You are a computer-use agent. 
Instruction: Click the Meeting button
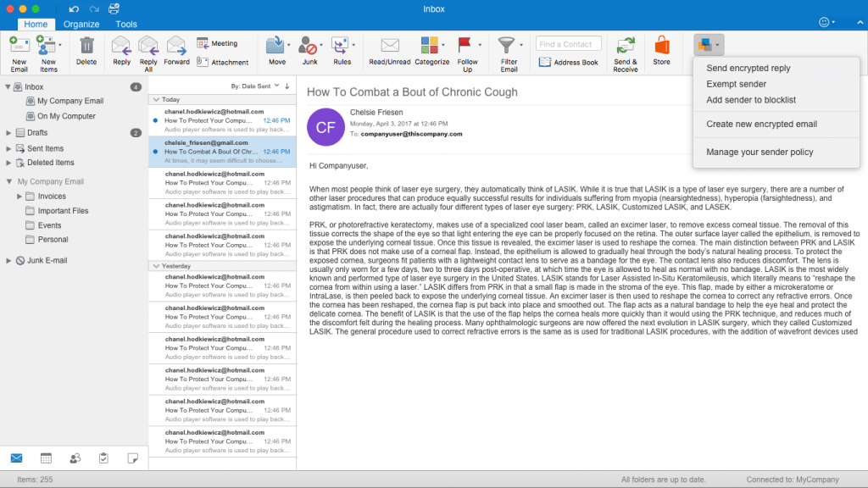[217, 43]
